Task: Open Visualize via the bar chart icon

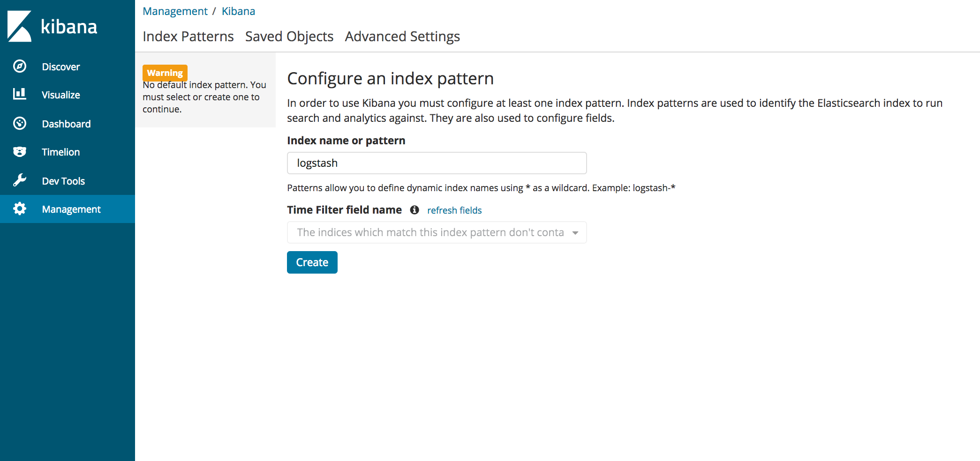Action: tap(19, 94)
